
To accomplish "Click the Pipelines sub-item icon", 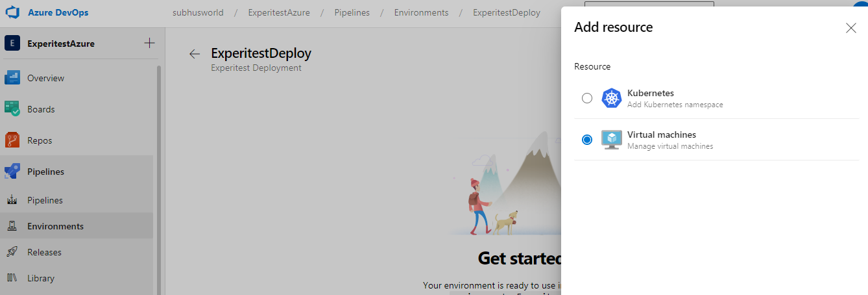I will 12,200.
